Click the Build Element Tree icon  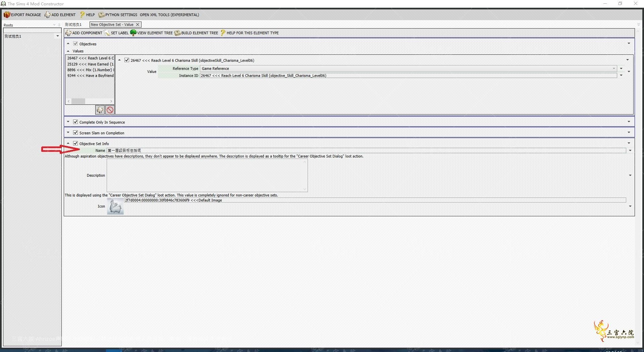[x=177, y=33]
